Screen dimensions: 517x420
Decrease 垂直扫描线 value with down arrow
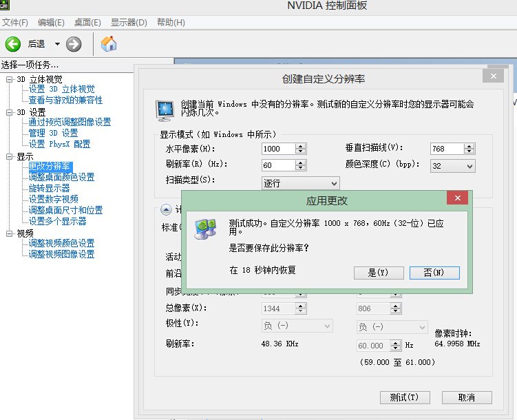tap(469, 151)
